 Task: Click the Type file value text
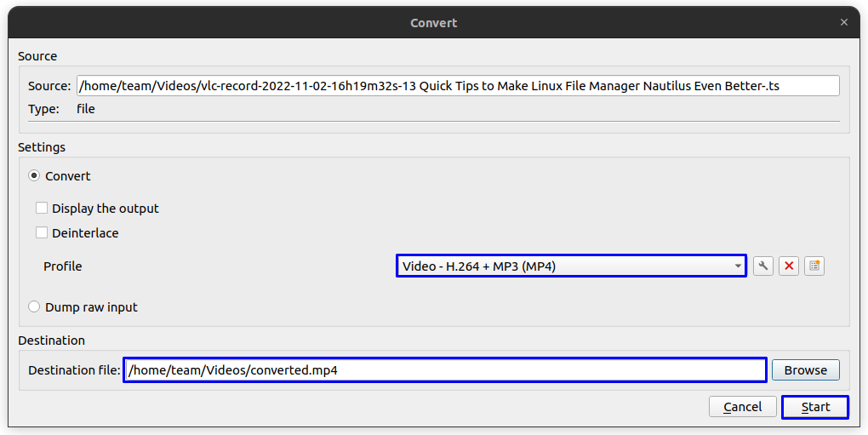[x=86, y=109]
